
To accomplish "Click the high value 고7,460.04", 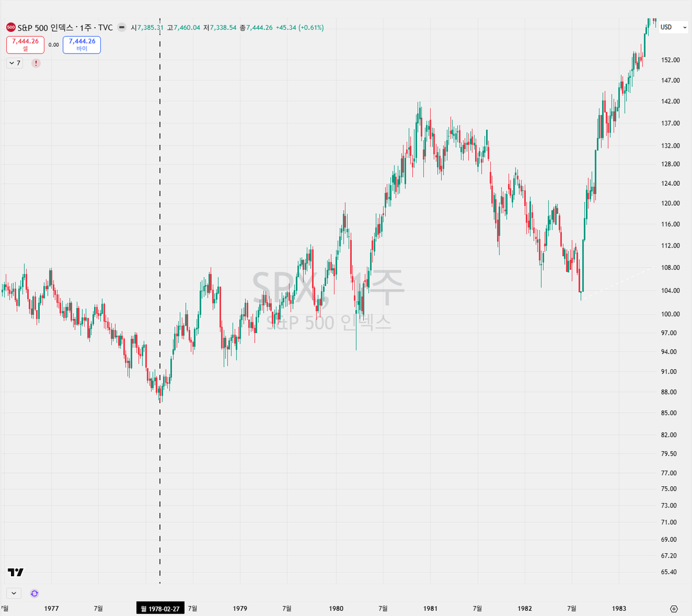I will coord(183,28).
